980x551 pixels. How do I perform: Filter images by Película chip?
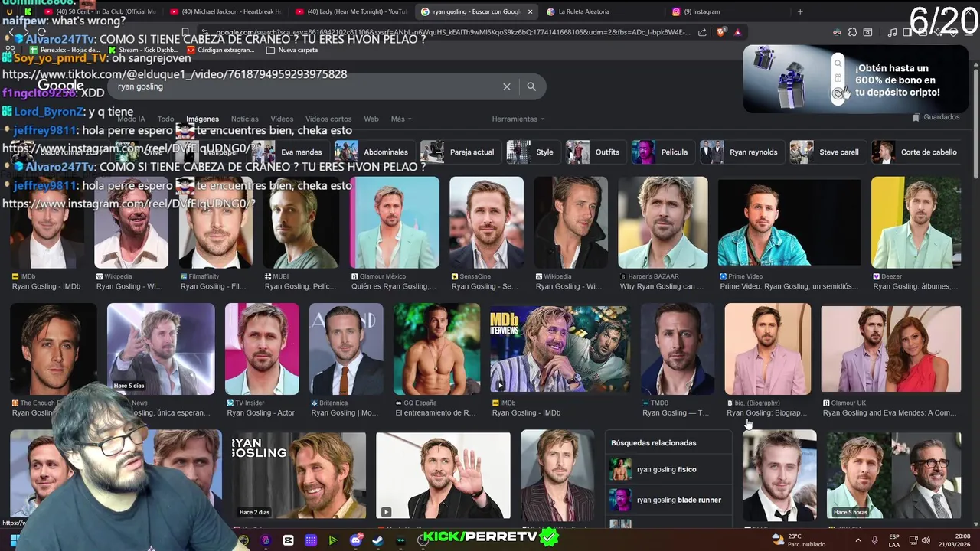(661, 152)
